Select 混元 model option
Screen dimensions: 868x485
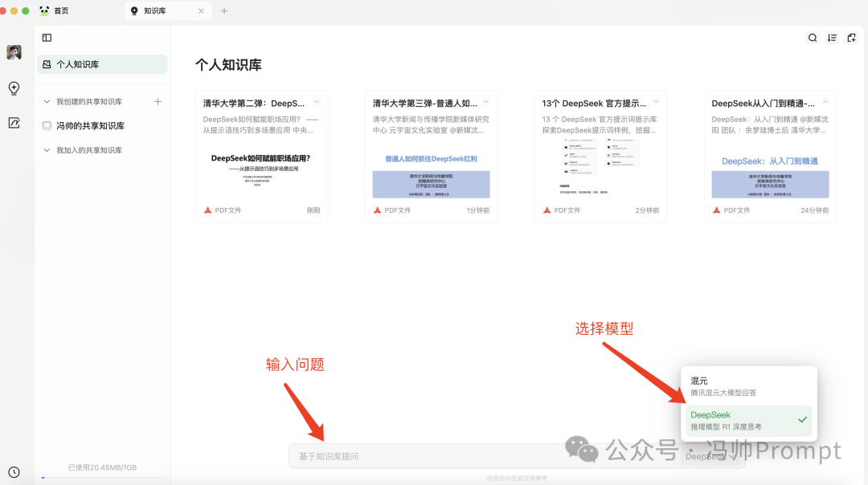tap(748, 386)
